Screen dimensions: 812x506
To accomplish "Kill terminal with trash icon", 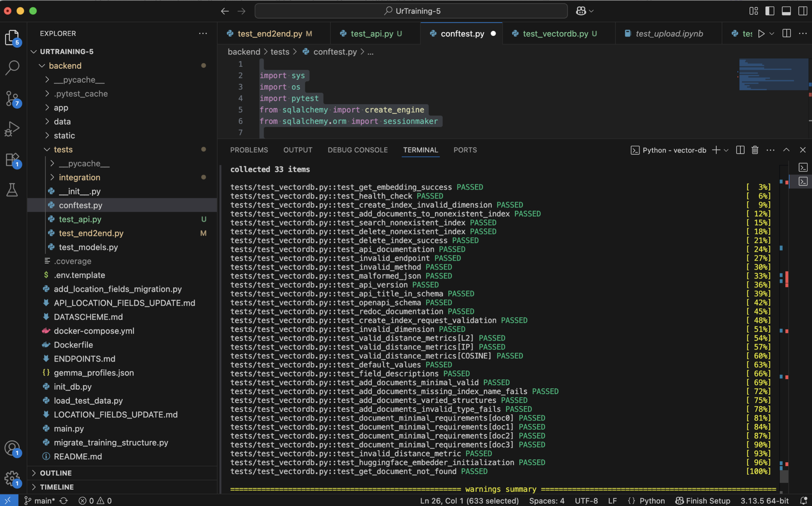I will [x=755, y=150].
